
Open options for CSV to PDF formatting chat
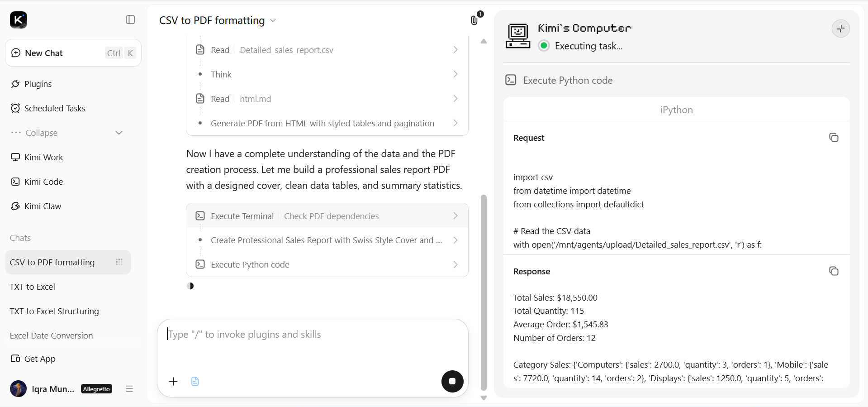click(119, 262)
